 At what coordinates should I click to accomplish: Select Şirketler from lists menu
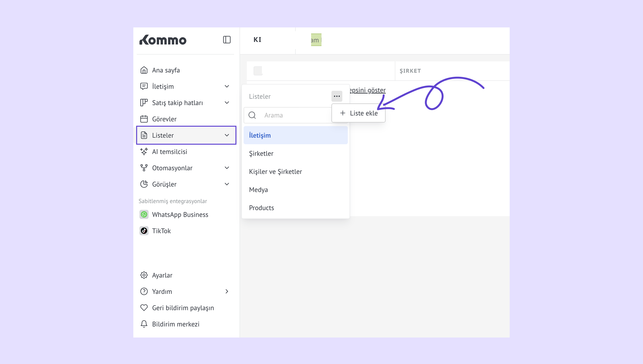point(261,153)
